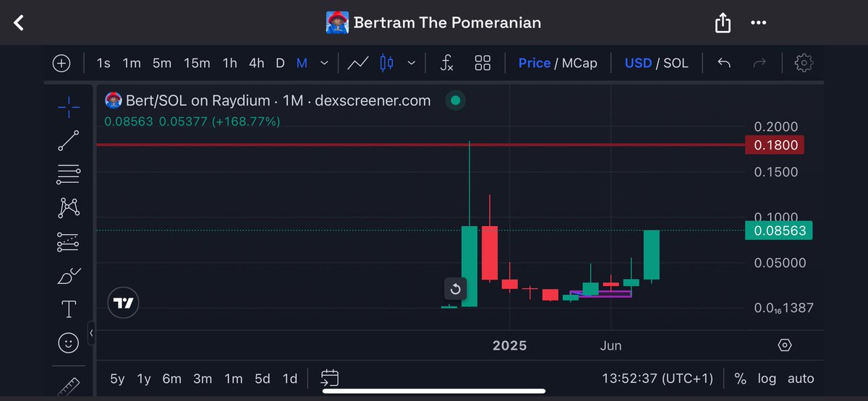Screen dimensions: 868x401
Task: Expand the timeframe dropdown chevron
Action: click(324, 63)
